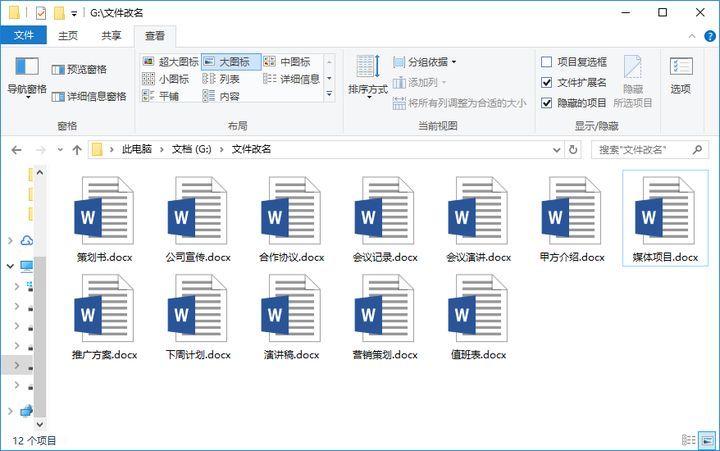Collapse the This PC tree node
This screenshot has height=451, width=720.
(x=10, y=266)
